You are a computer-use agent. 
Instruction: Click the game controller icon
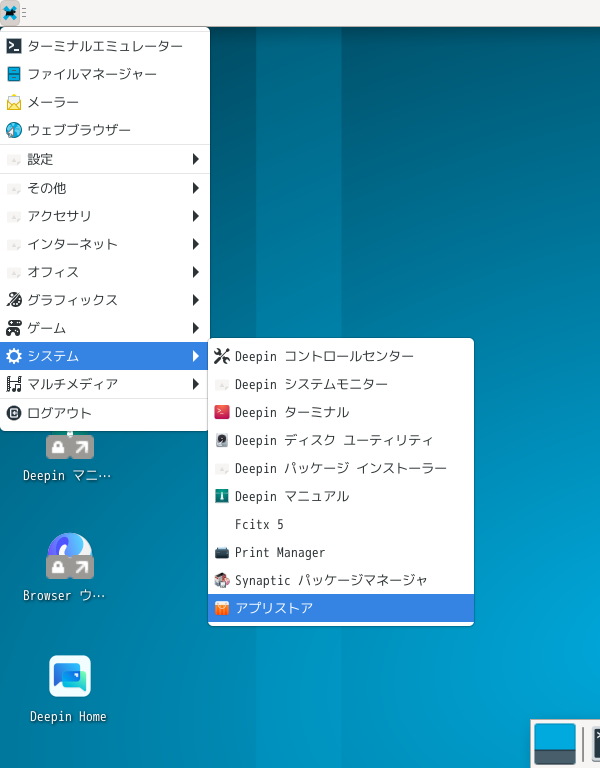(x=14, y=328)
